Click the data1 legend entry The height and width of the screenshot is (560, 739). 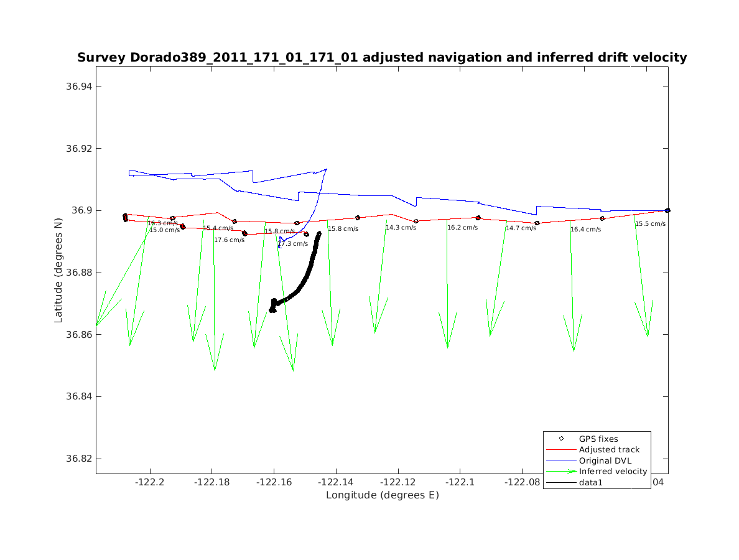(x=591, y=482)
